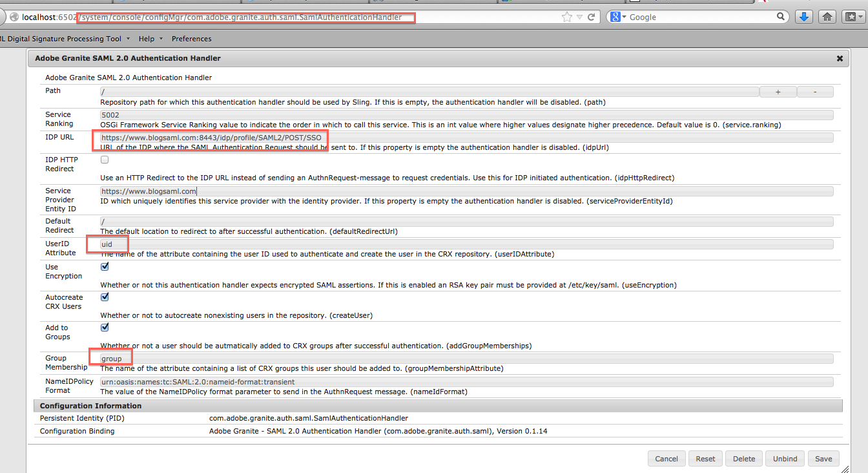This screenshot has height=473, width=868.
Task: Click the 'Persistent Identity (PID)' label
Action: [x=82, y=418]
